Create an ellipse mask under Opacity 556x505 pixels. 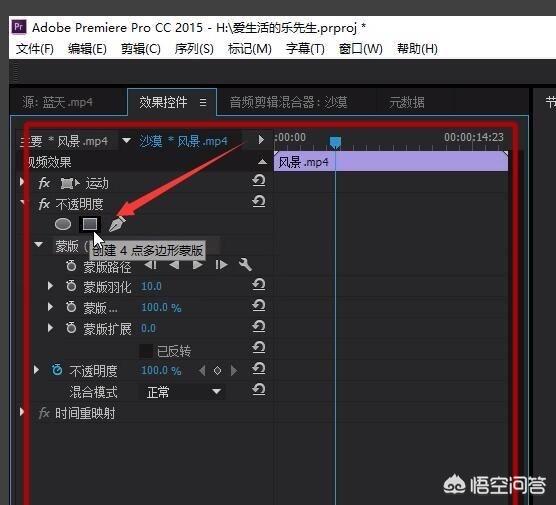(63, 224)
